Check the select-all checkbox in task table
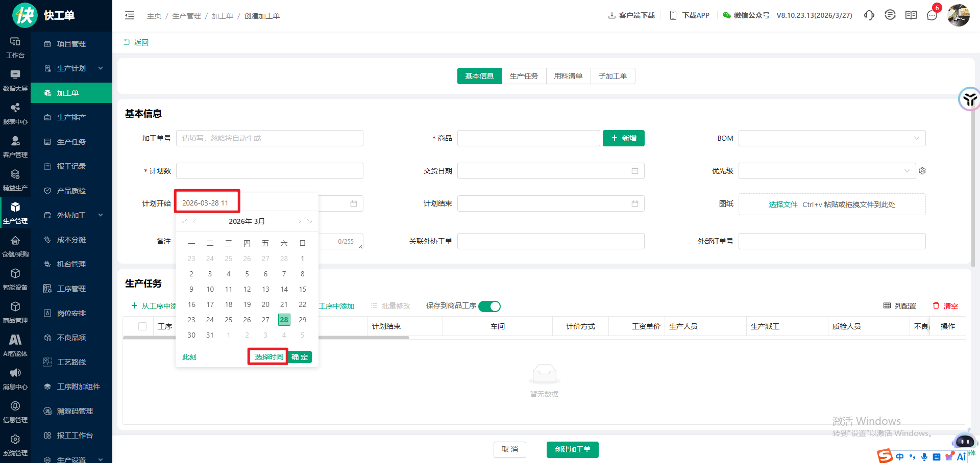980x463 pixels. [142, 326]
